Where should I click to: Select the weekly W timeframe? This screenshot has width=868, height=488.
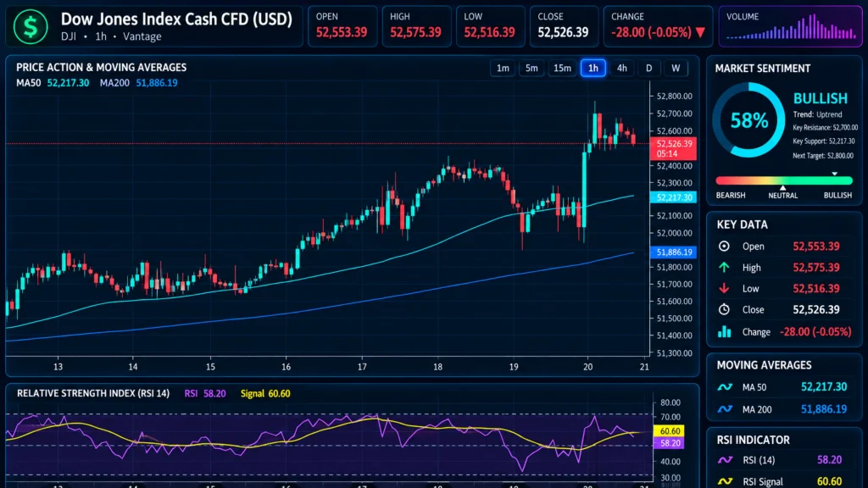(676, 68)
